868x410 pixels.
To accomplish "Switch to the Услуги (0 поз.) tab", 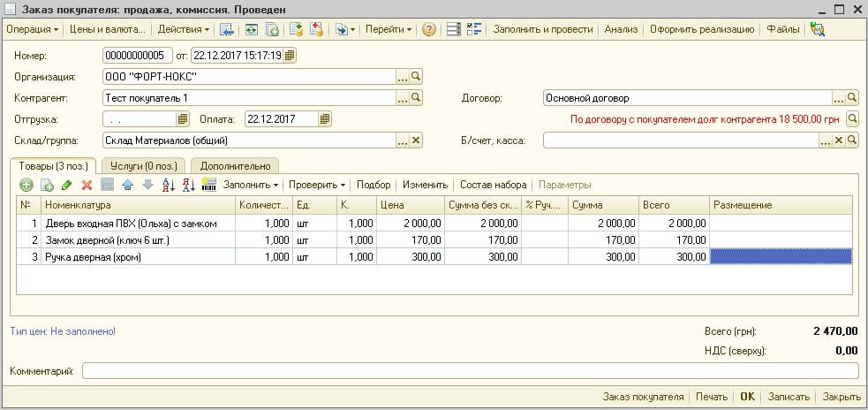I will (x=143, y=165).
